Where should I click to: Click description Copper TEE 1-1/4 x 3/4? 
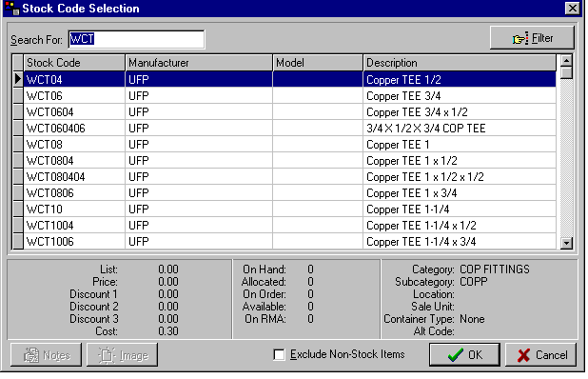click(421, 241)
